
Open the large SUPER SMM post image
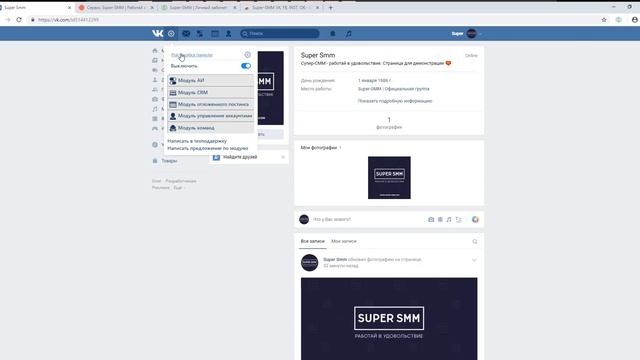click(389, 318)
